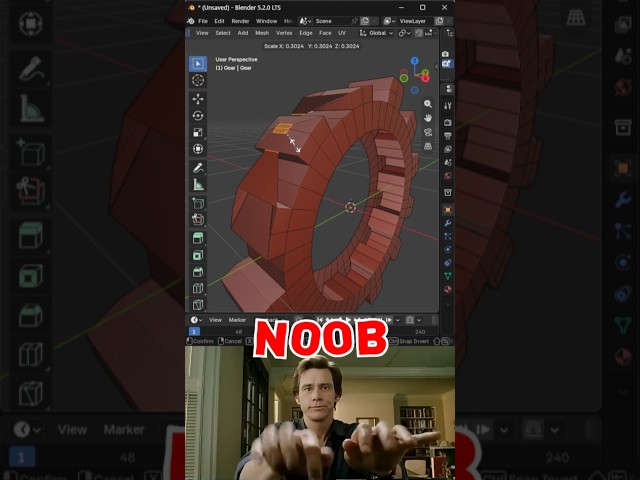Select the Move tool
This screenshot has height=480, width=640.
[198, 99]
